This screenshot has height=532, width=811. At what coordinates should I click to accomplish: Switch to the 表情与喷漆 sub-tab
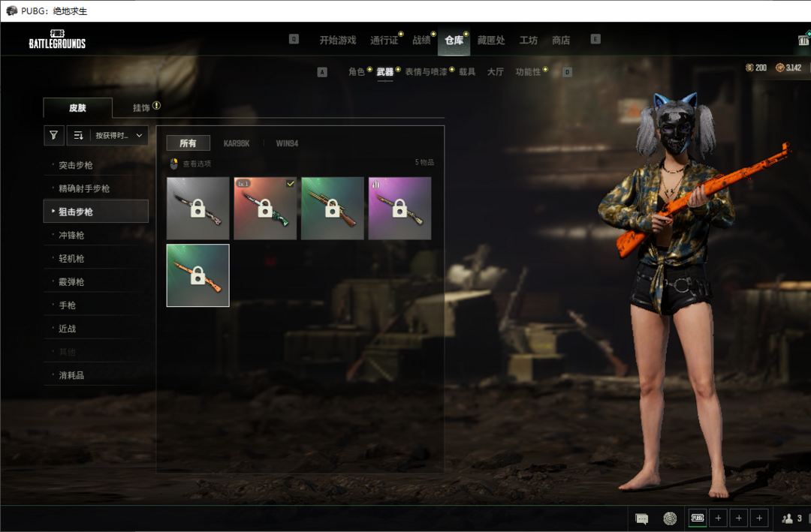click(426, 72)
